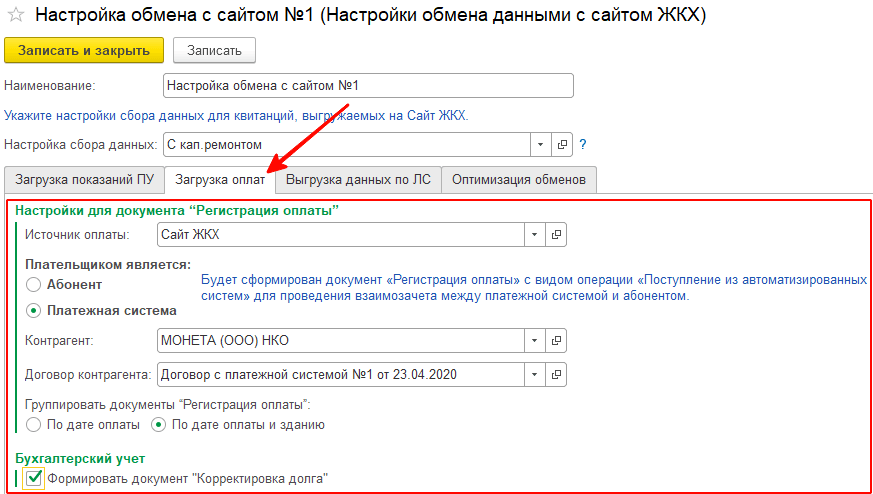The image size is (873, 494).
Task: Choose grouping По дате оплаты и зданию
Action: 158,424
